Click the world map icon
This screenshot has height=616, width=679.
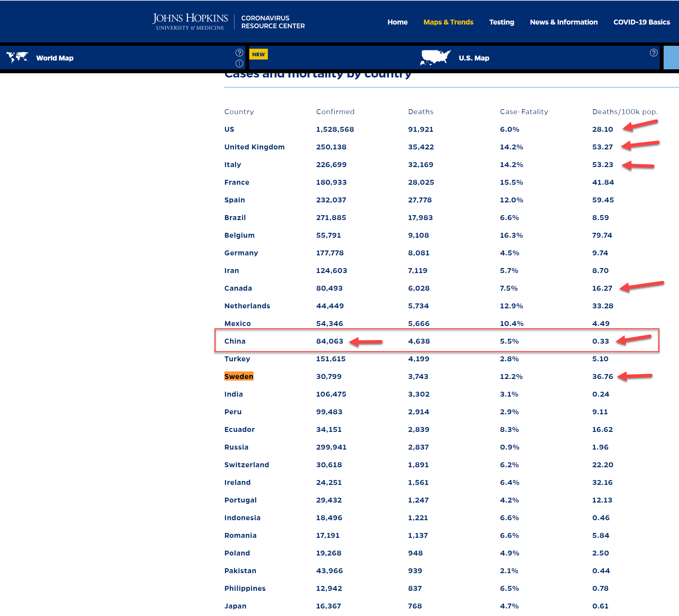tap(17, 57)
